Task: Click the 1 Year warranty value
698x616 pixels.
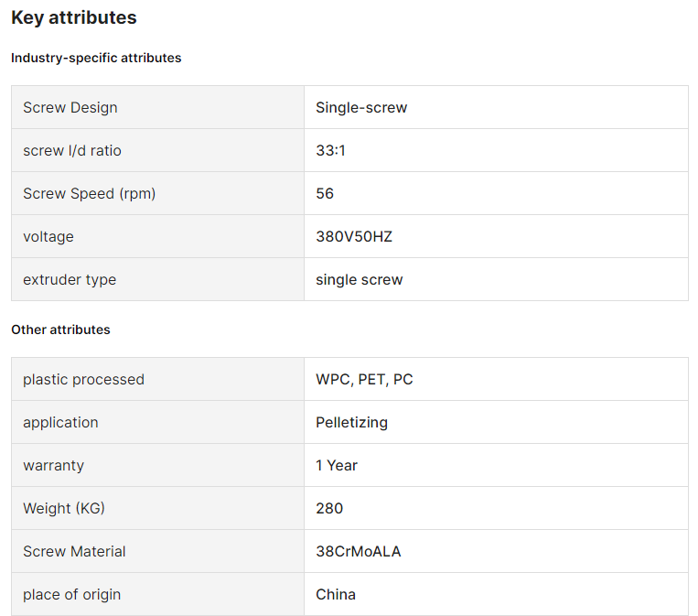Action: click(337, 466)
